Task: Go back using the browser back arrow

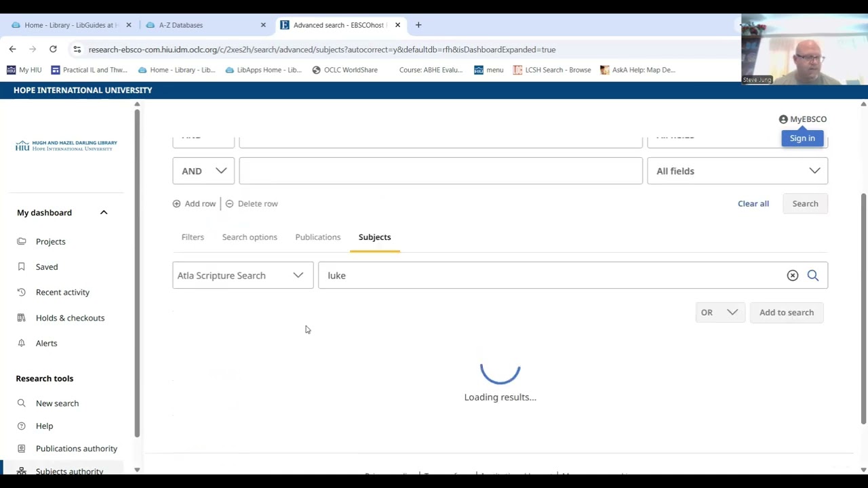Action: 12,49
